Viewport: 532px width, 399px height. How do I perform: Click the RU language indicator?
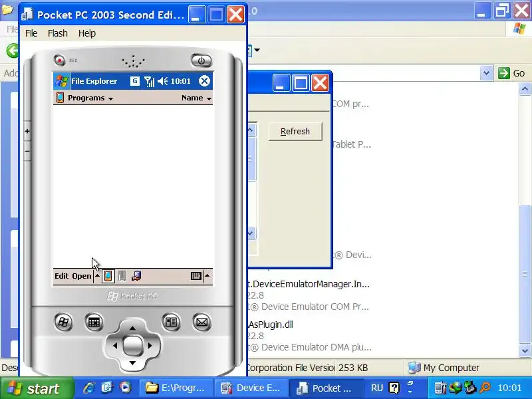point(377,388)
